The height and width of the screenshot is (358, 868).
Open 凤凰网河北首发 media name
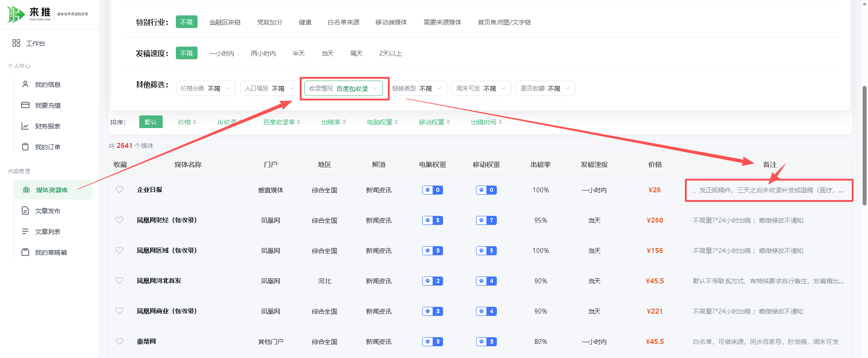tap(159, 281)
